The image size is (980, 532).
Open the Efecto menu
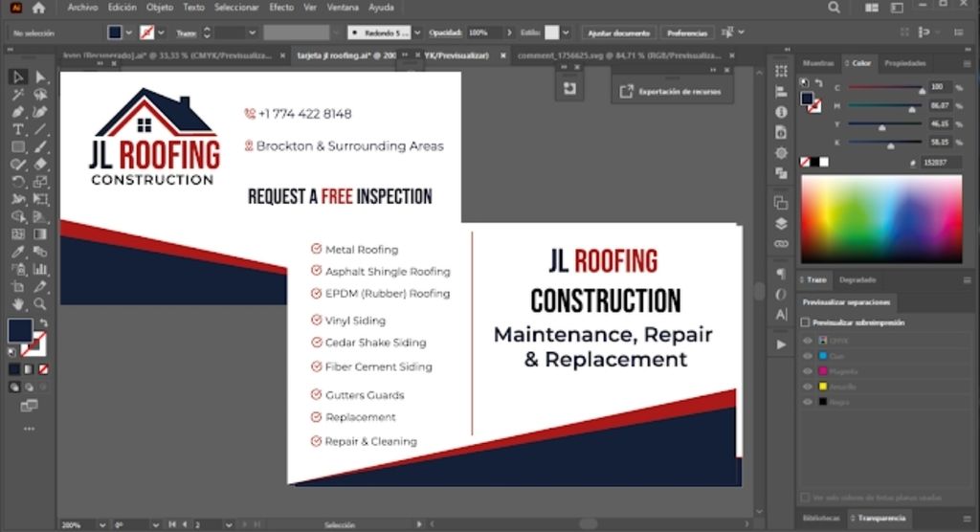click(281, 8)
